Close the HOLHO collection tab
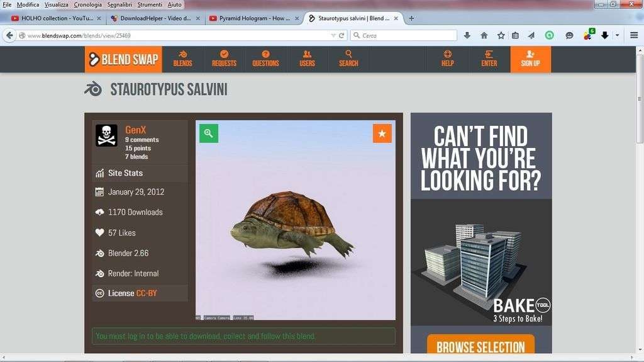 [x=99, y=18]
